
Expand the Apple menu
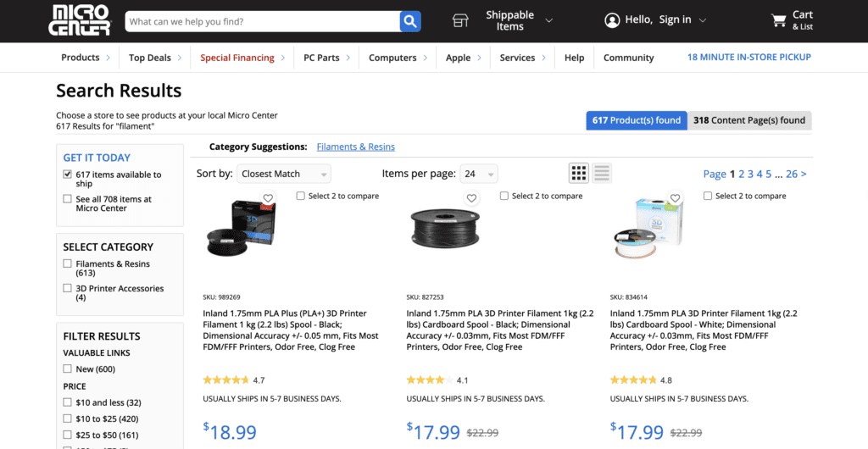click(464, 58)
